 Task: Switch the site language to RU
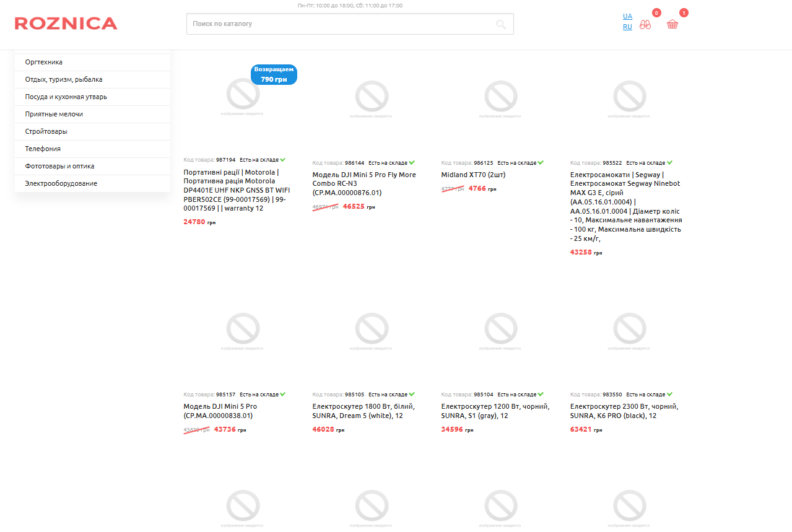pos(627,27)
